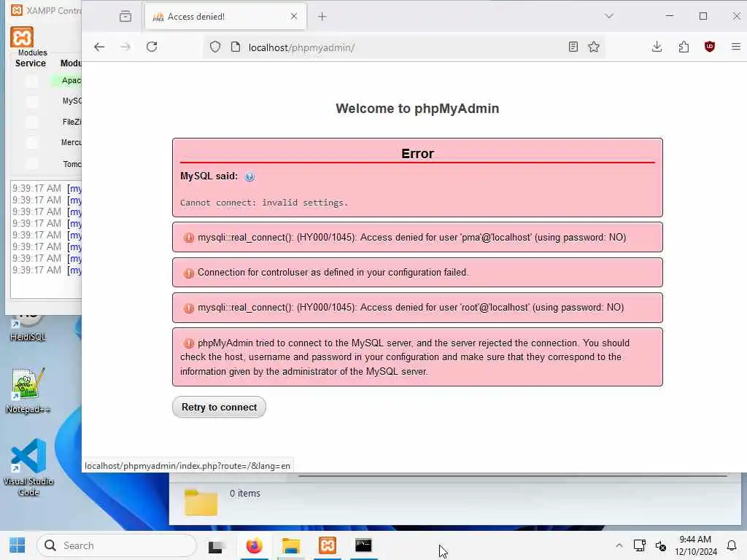Bookmark this page with star icon
Screen dimensions: 747x560
click(594, 47)
